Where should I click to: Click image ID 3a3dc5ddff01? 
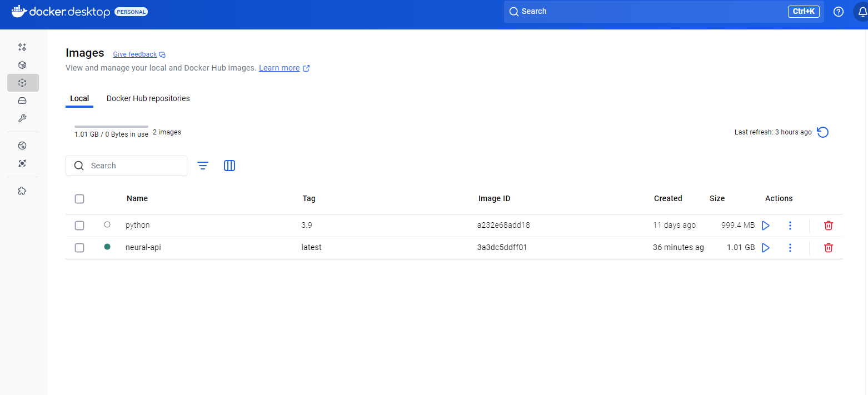click(502, 247)
